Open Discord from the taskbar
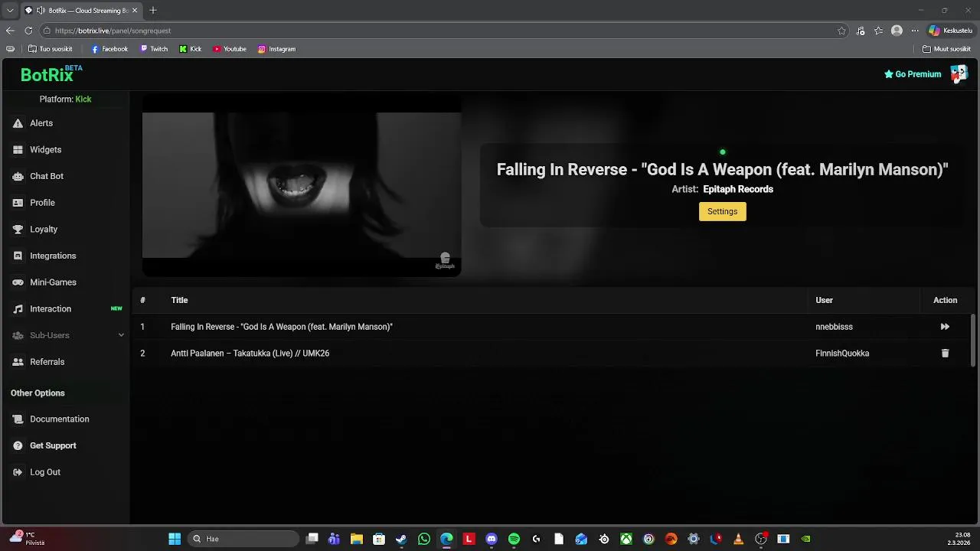 (x=492, y=539)
